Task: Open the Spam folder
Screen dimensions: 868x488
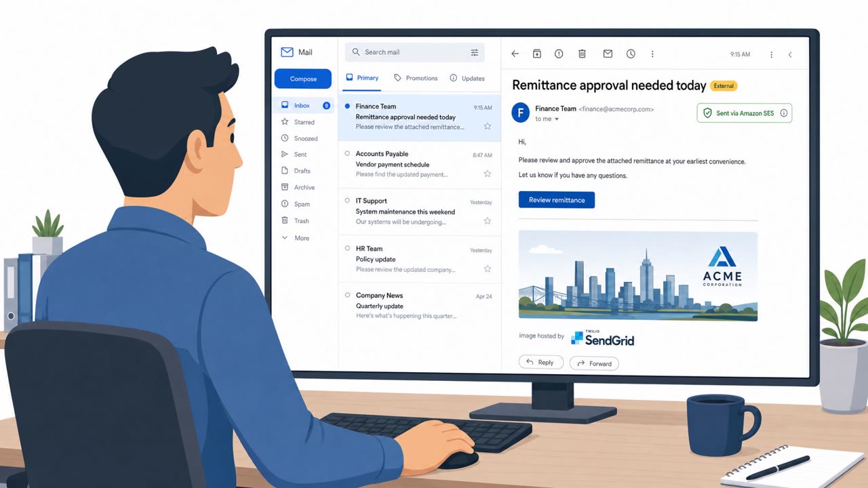Action: pyautogui.click(x=296, y=204)
